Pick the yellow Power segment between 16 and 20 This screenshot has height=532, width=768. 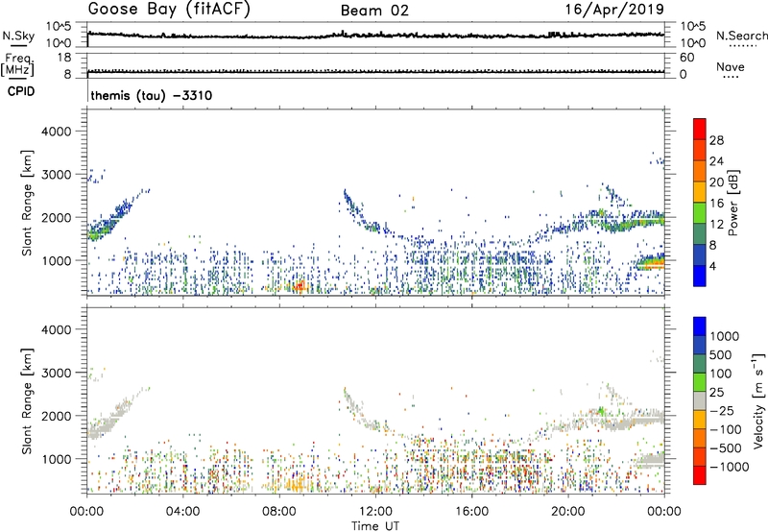tap(700, 192)
